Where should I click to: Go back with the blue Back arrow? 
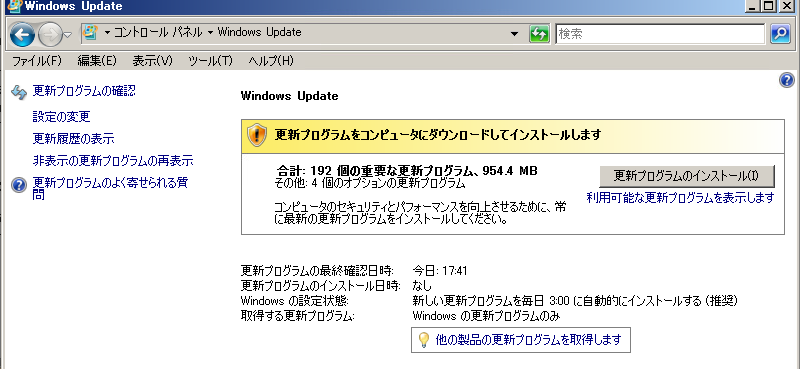[22, 35]
